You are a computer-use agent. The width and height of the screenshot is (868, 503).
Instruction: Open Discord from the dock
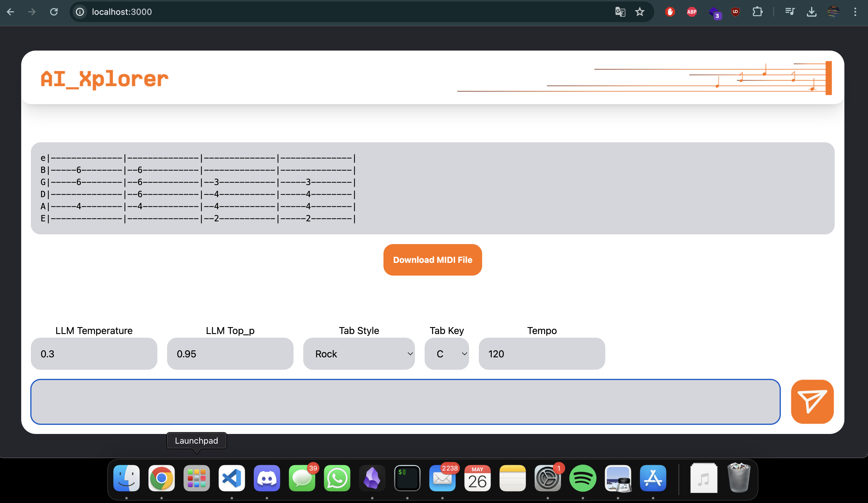point(267,478)
